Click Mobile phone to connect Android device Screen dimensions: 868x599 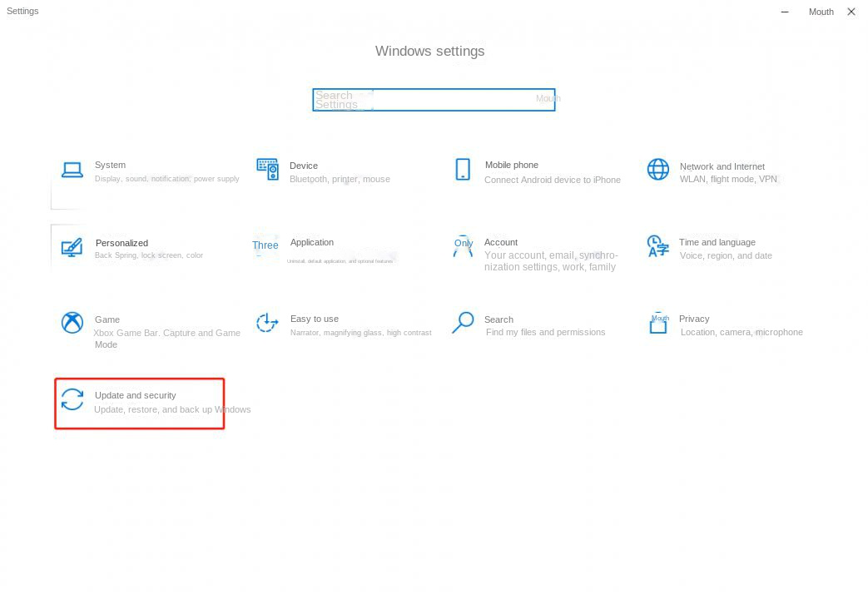[512, 165]
